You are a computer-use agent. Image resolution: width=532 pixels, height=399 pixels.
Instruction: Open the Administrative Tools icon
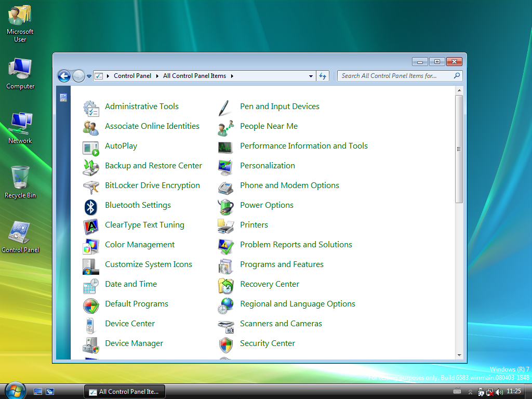(x=91, y=108)
